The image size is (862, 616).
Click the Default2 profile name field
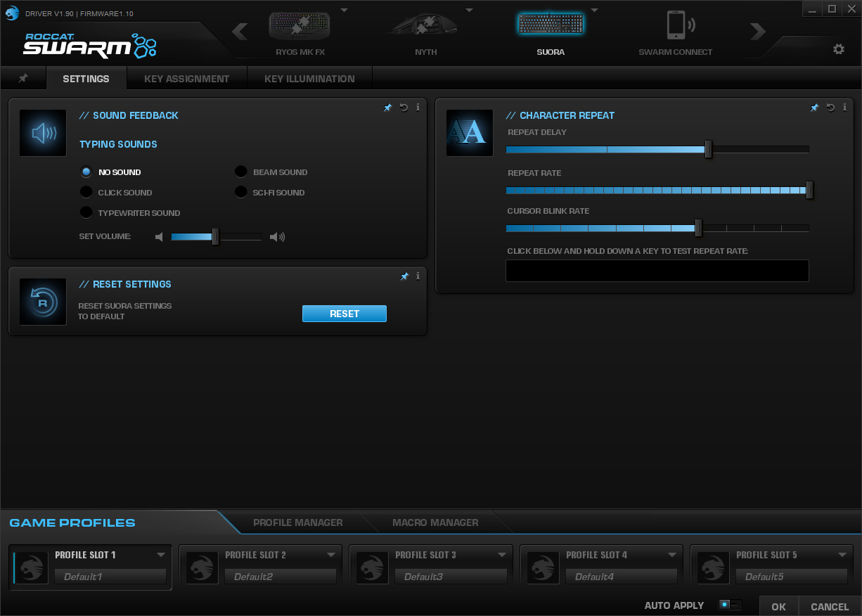coord(281,577)
